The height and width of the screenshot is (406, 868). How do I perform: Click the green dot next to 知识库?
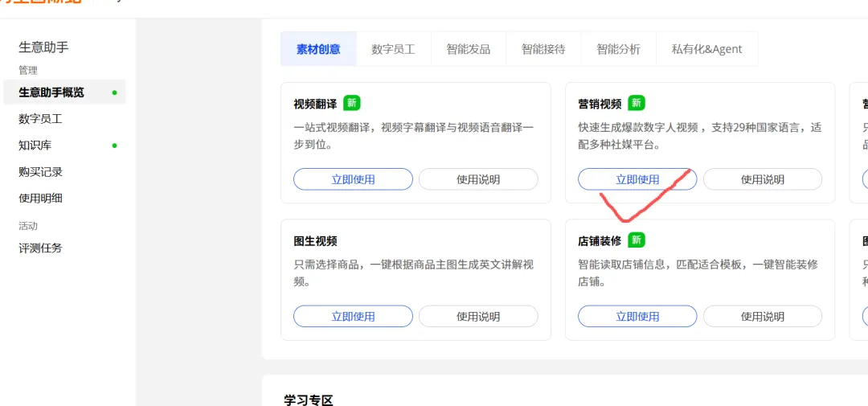115,146
